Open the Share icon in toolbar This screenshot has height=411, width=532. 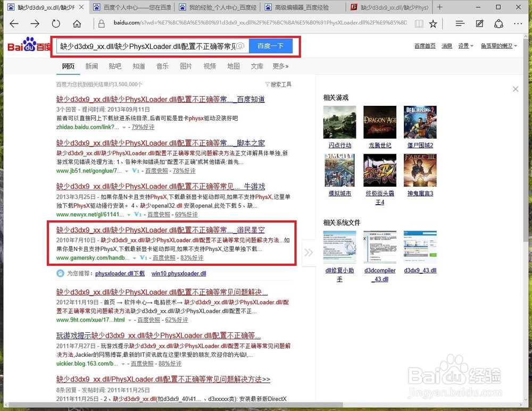[x=498, y=24]
